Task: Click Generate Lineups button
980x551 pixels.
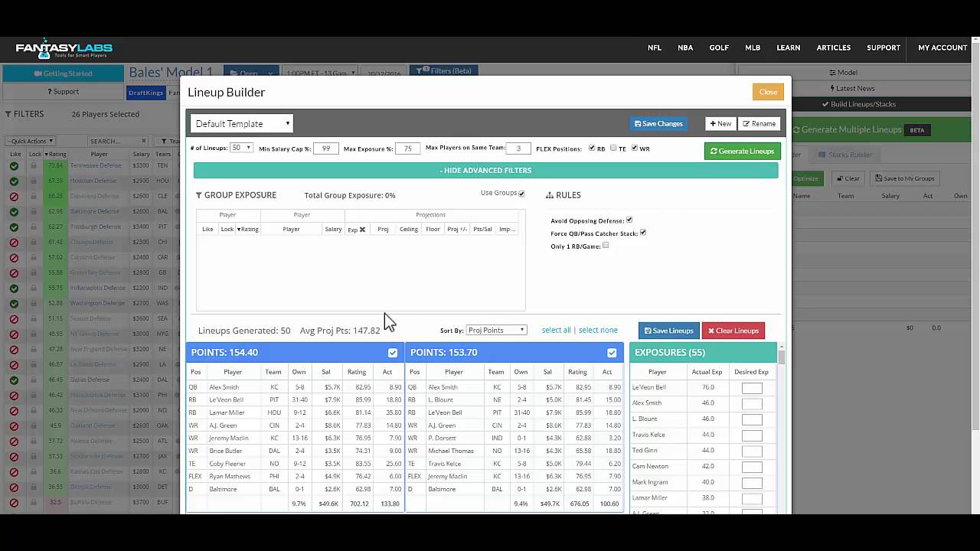Action: (743, 151)
